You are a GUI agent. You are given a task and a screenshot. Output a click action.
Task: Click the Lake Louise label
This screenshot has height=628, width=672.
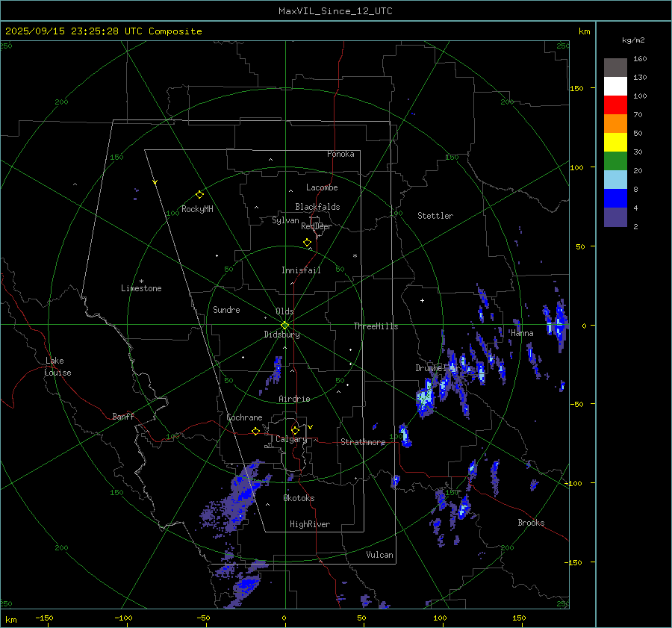pyautogui.click(x=57, y=367)
